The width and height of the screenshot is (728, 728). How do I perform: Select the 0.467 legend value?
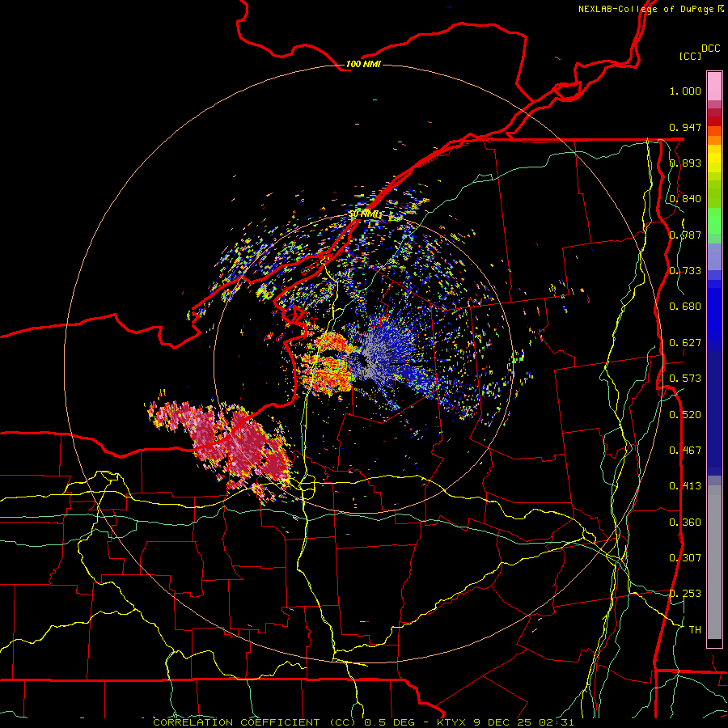tap(685, 451)
